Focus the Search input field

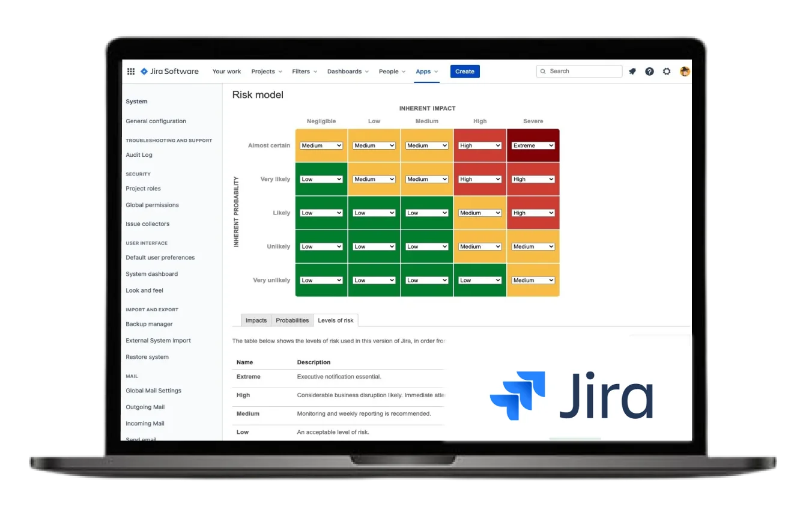(579, 72)
